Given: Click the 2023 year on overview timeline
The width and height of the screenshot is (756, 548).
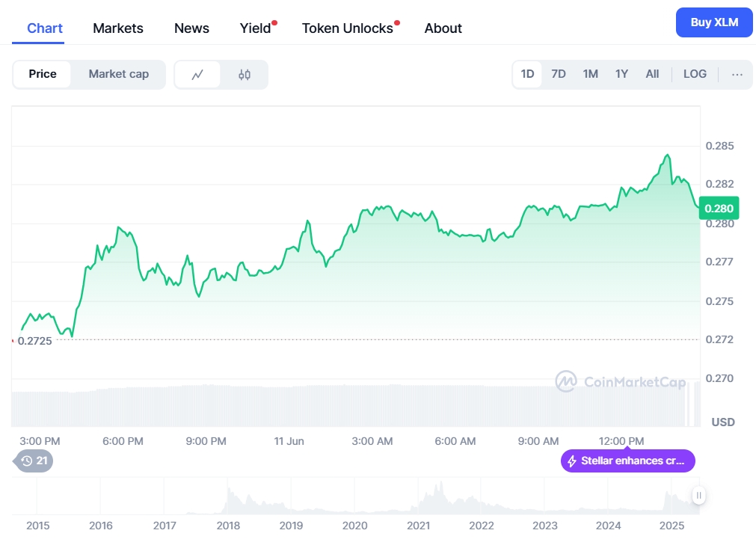Looking at the screenshot, I should point(545,526).
